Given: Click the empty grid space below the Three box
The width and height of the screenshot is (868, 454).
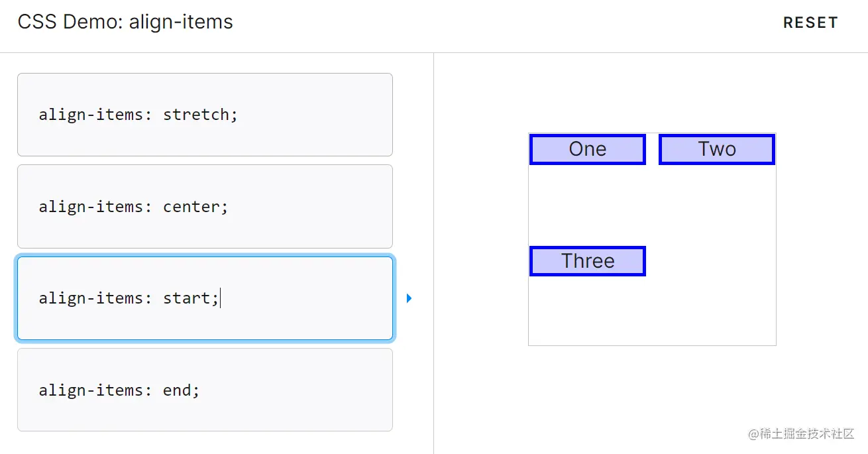Looking at the screenshot, I should (587, 310).
